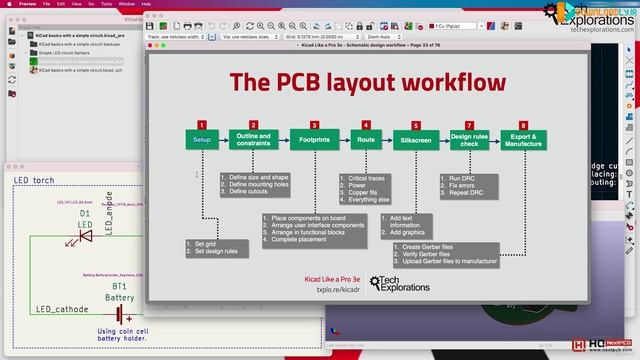This screenshot has height=360, width=640.
Task: Open the scripting console icon
Action: pyautogui.click(x=518, y=26)
